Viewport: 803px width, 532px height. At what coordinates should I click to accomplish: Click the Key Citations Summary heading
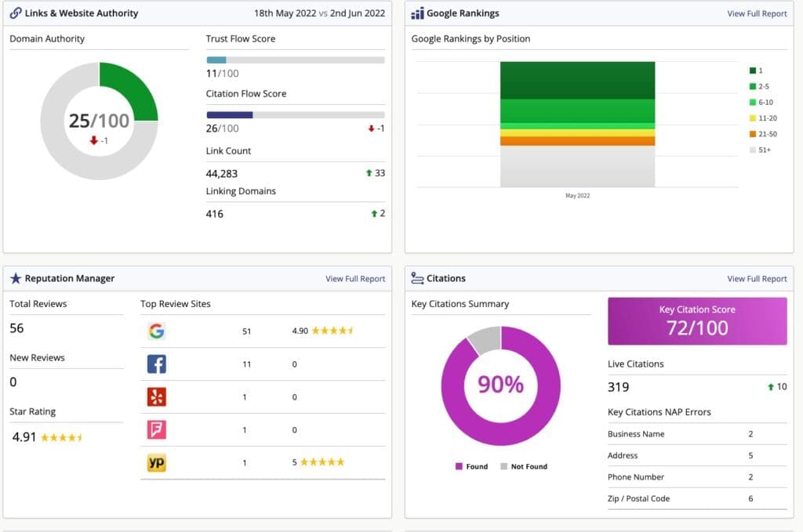pyautogui.click(x=460, y=304)
